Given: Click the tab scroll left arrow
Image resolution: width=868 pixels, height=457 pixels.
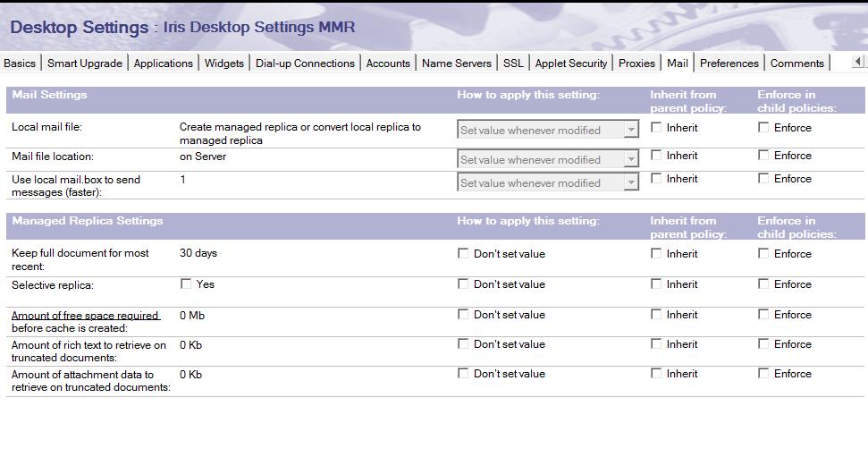Looking at the screenshot, I should tap(857, 62).
